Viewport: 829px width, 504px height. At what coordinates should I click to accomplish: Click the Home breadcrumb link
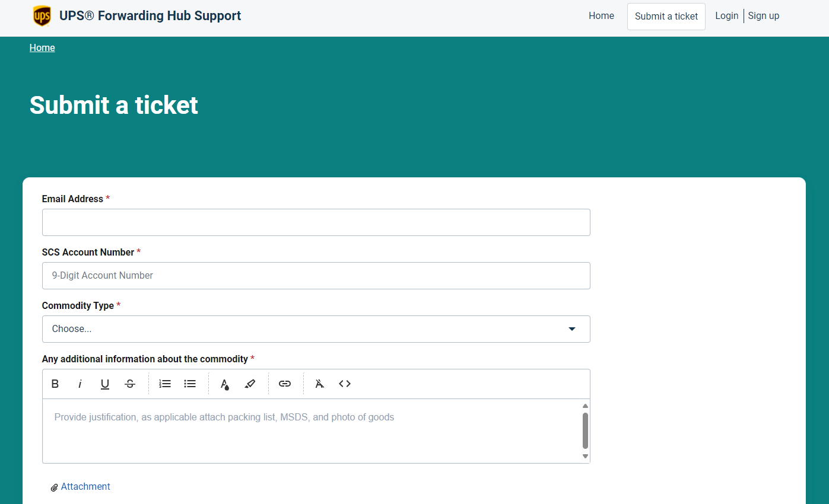42,47
